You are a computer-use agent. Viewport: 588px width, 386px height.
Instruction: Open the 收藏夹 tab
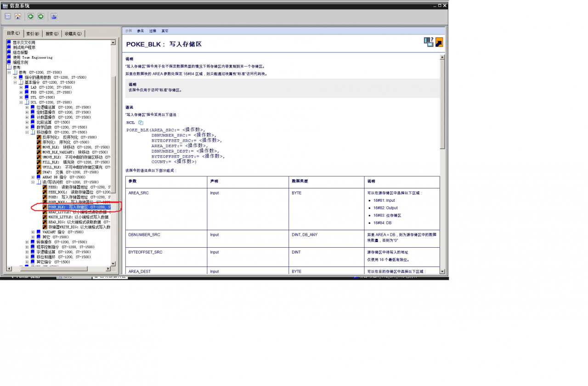click(73, 34)
